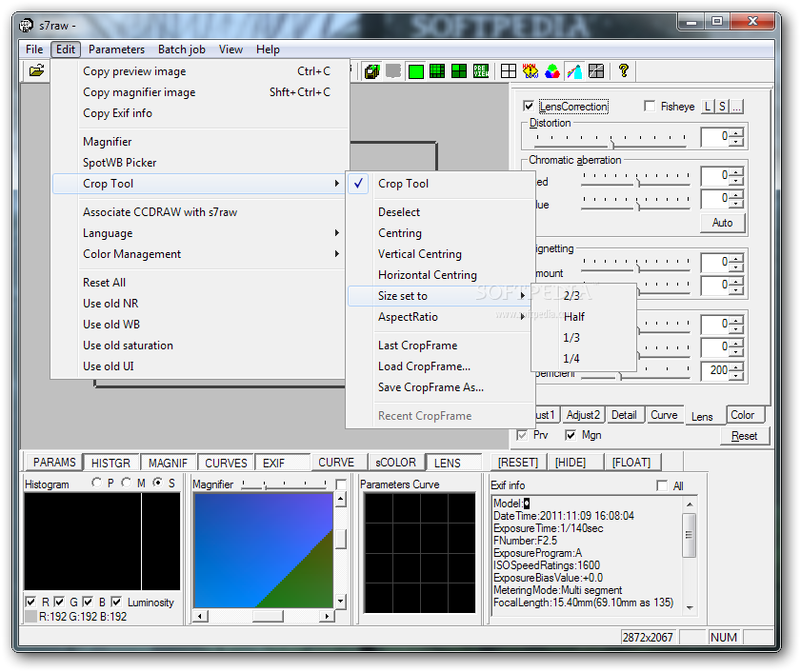Screen dimensions: 801x672
Task: Click the greyed-out grey toolbar icon
Action: coord(392,71)
